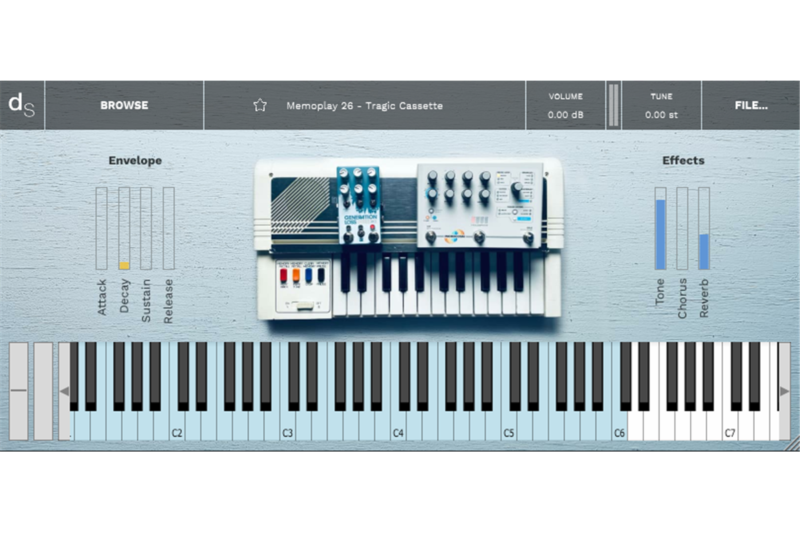
Task: Open the FILE... menu
Action: click(750, 105)
